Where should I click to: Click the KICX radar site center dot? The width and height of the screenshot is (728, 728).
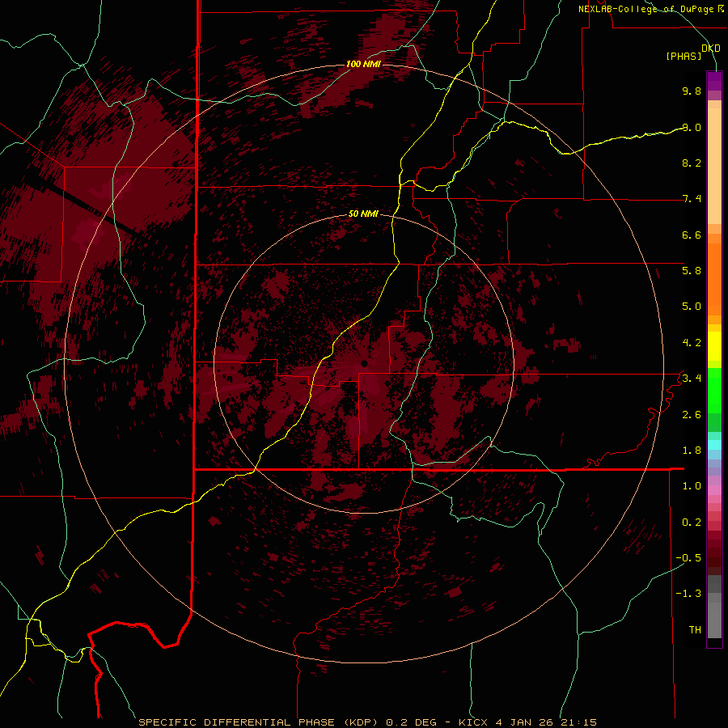[364, 363]
